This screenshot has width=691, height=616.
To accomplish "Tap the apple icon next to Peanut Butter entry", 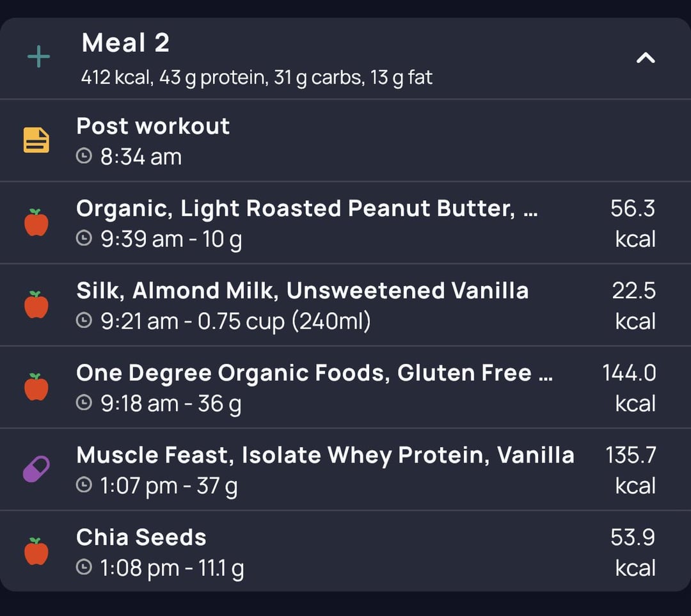I will (36, 223).
